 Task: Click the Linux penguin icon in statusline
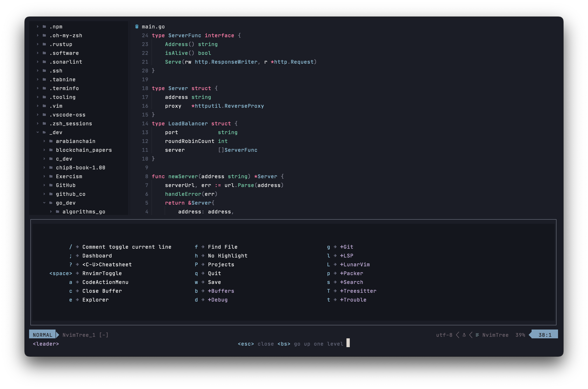[464, 335]
